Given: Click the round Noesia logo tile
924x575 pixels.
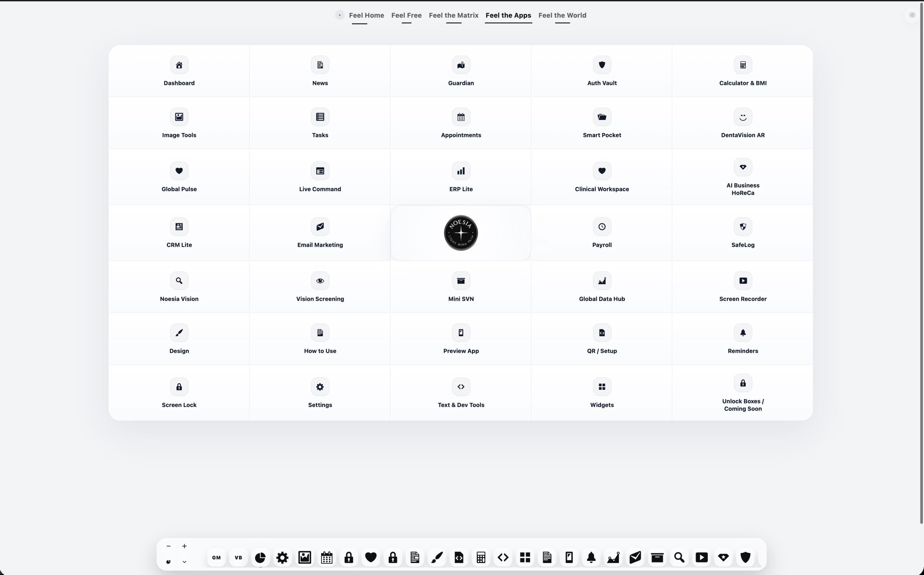Looking at the screenshot, I should 461,233.
